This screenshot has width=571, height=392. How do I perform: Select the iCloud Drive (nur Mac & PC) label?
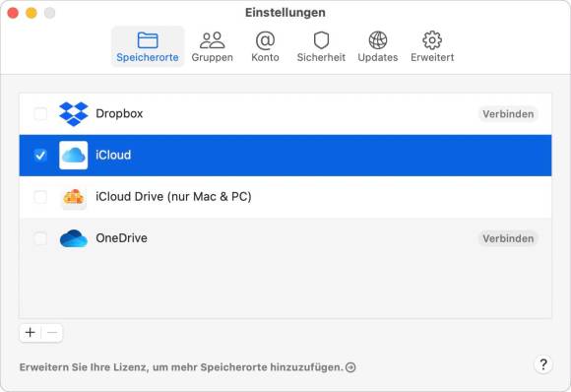(173, 197)
